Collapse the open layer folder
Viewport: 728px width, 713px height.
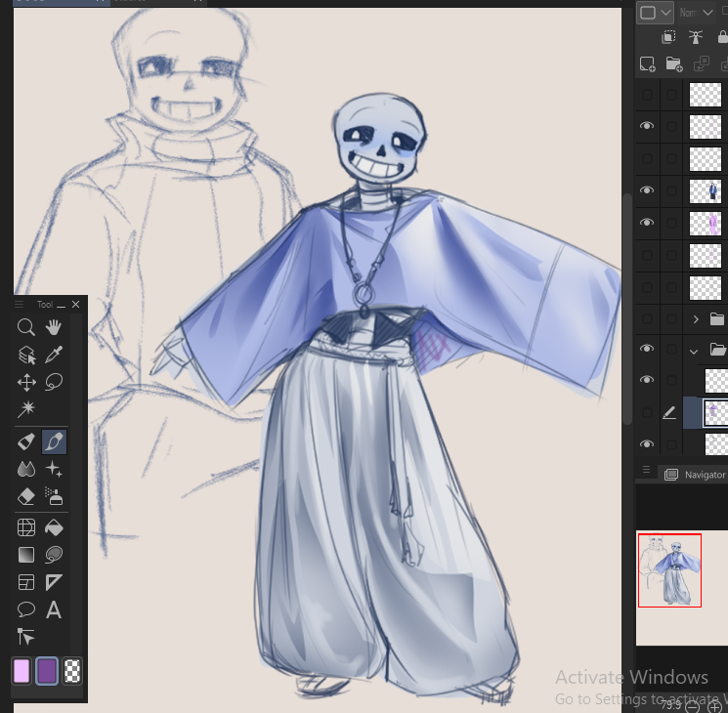(694, 352)
